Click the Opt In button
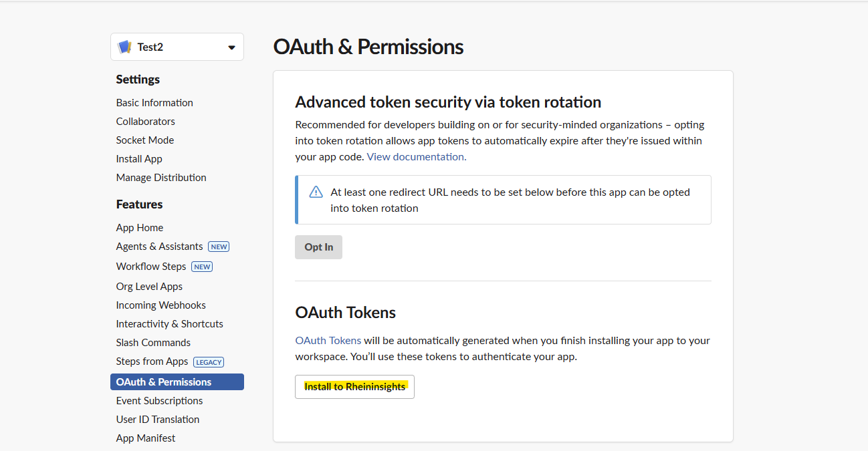 tap(318, 247)
